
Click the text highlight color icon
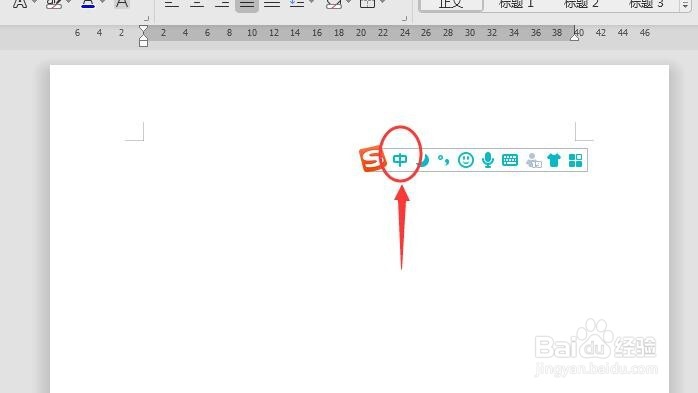54,4
